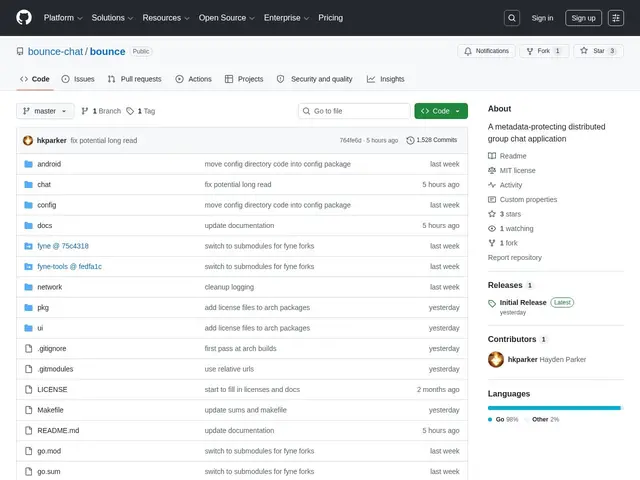
Task: Click commit hash 764fe6d
Action: 351,140
